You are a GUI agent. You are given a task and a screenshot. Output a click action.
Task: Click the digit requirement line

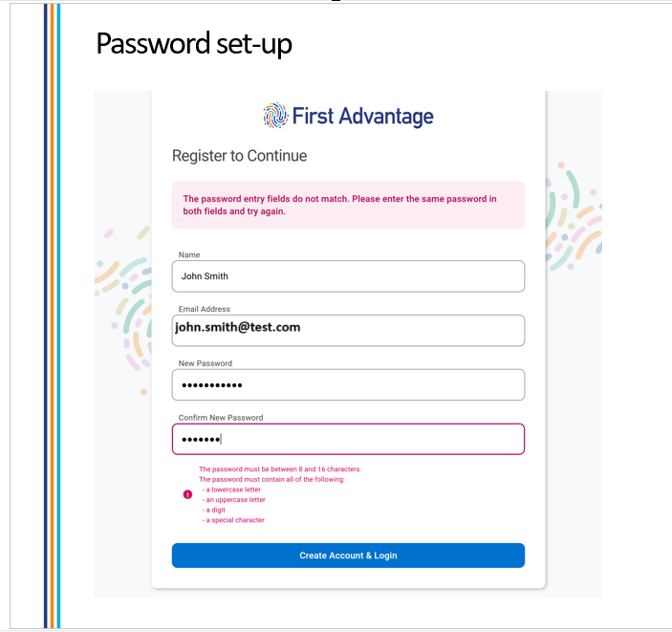point(216,510)
